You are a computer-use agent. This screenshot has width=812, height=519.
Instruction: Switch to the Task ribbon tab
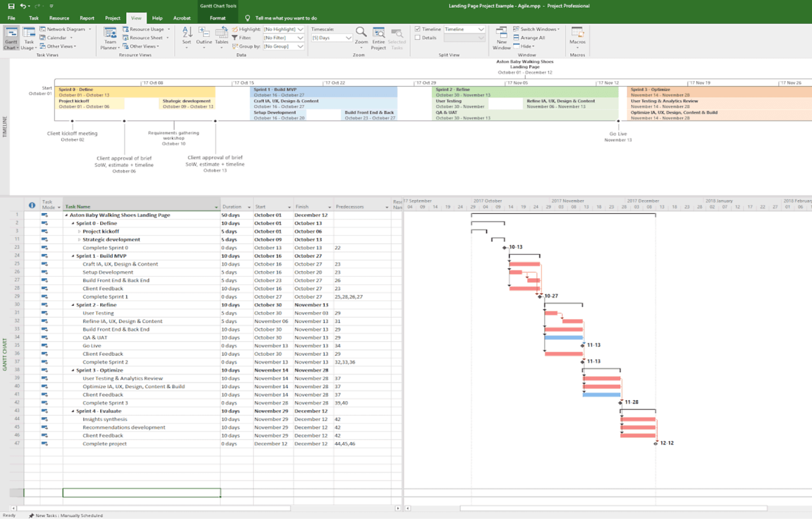pyautogui.click(x=34, y=18)
